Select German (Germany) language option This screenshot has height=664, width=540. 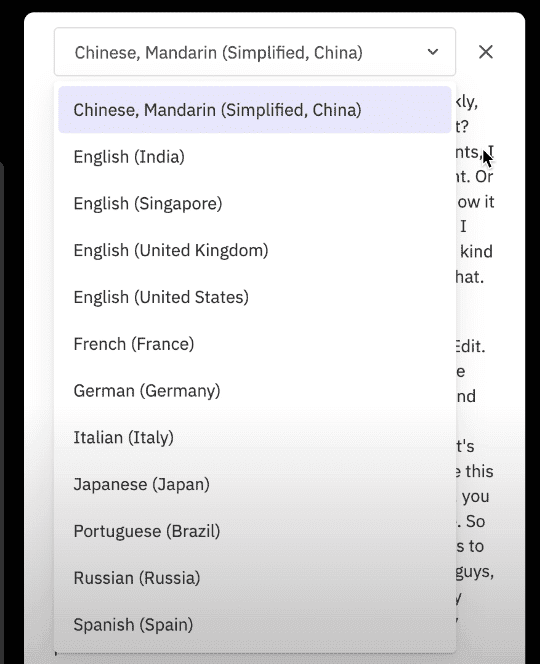click(255, 391)
